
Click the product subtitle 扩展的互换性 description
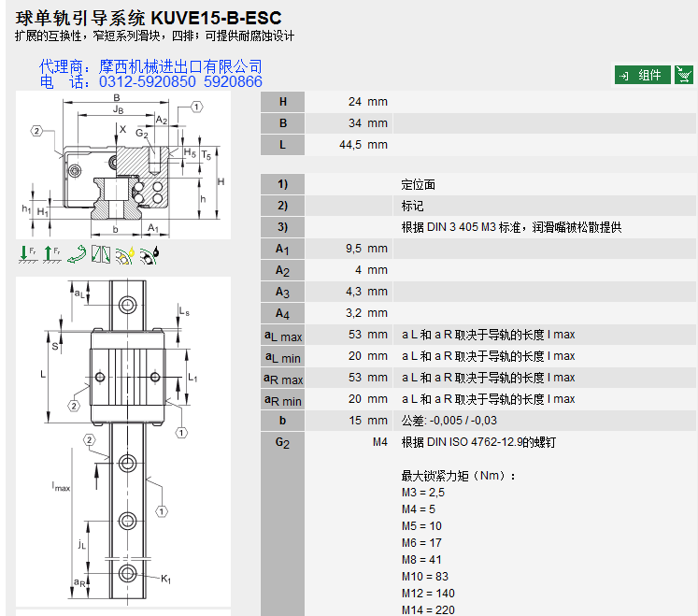click(154, 36)
